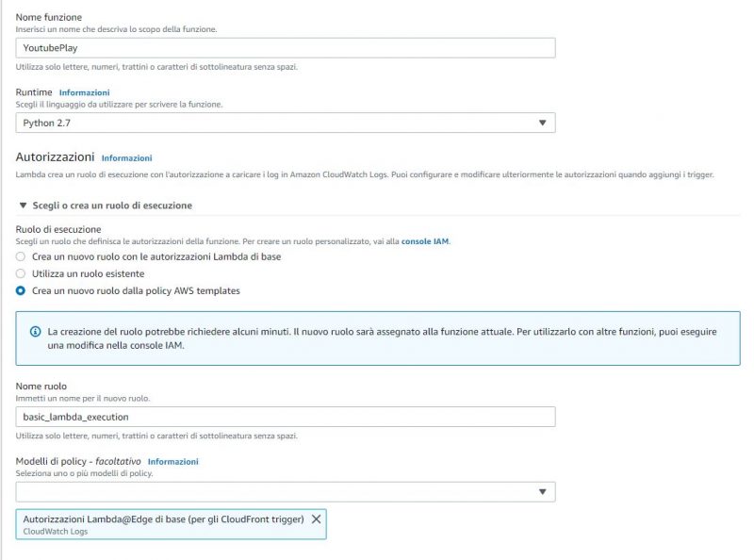
Task: Open the policy templates dropdown arrow
Action: click(543, 492)
